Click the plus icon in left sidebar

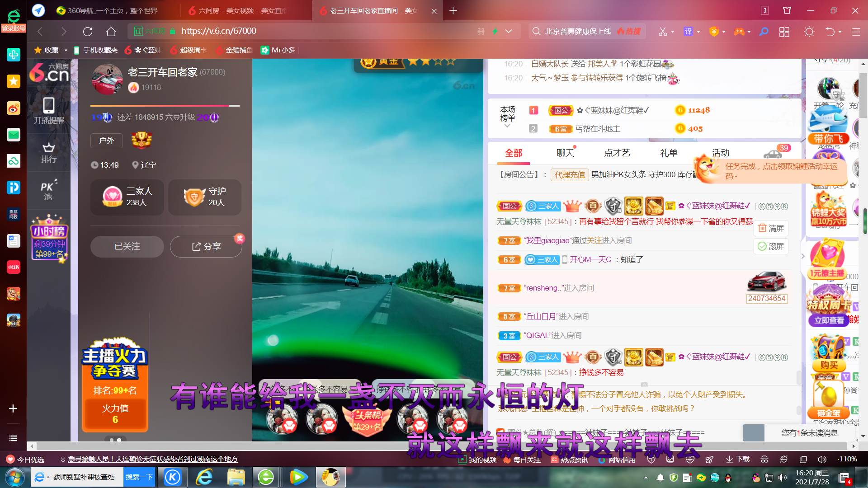13,408
